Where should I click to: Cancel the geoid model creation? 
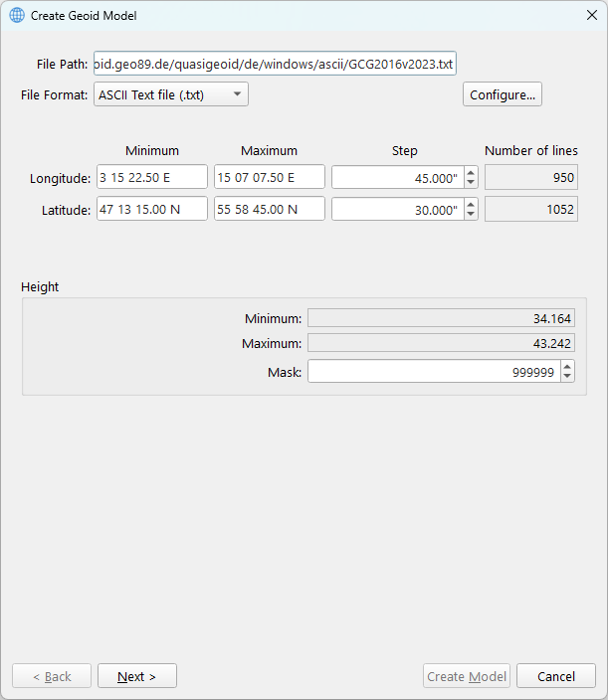click(x=556, y=676)
